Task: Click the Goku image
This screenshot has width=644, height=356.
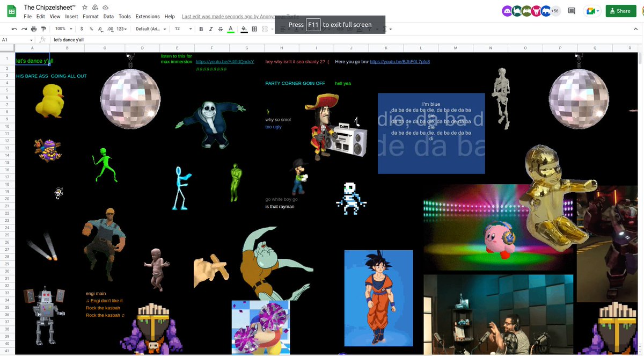Action: tap(379, 298)
